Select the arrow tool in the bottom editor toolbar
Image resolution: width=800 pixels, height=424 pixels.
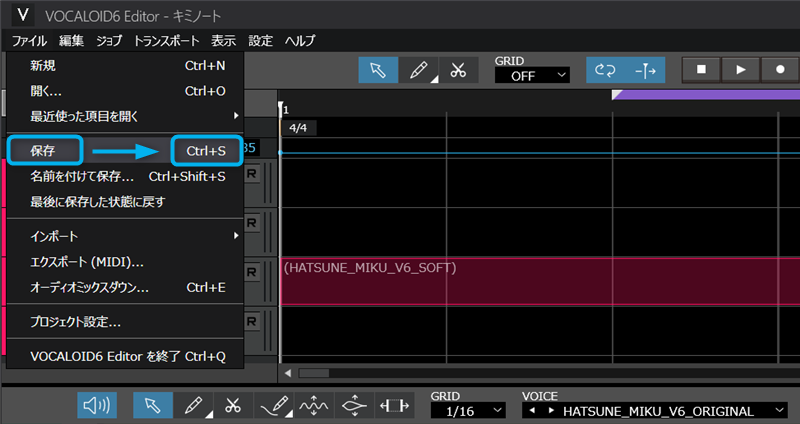tap(153, 406)
